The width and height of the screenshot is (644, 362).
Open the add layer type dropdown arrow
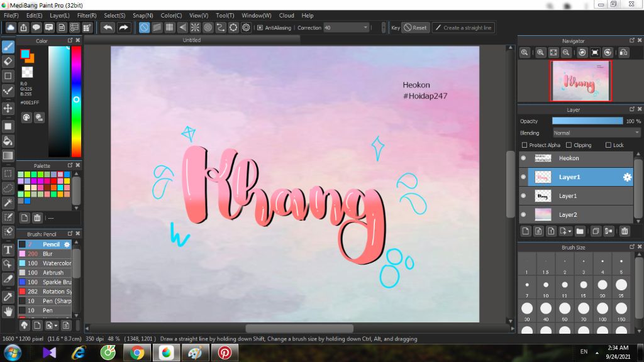[570, 231]
